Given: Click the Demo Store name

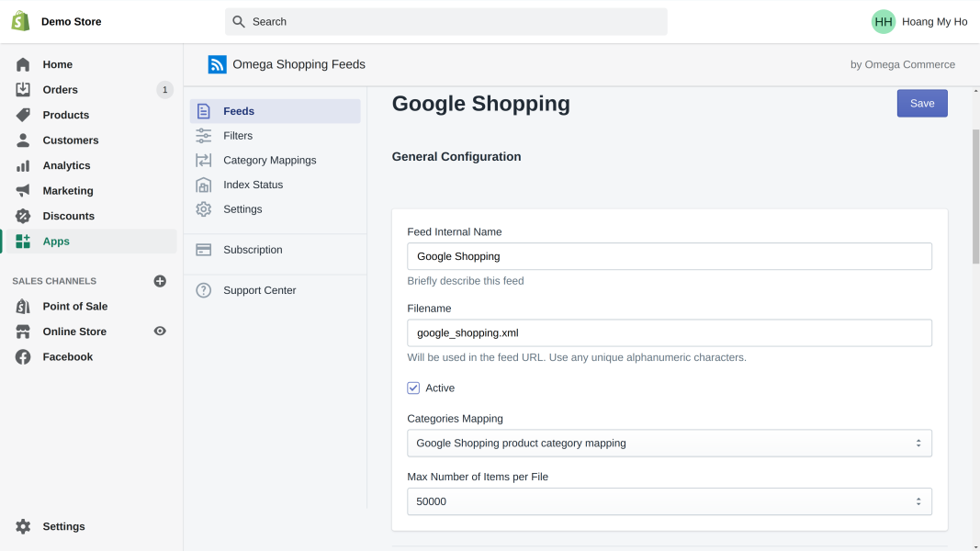Looking at the screenshot, I should pyautogui.click(x=72, y=22).
